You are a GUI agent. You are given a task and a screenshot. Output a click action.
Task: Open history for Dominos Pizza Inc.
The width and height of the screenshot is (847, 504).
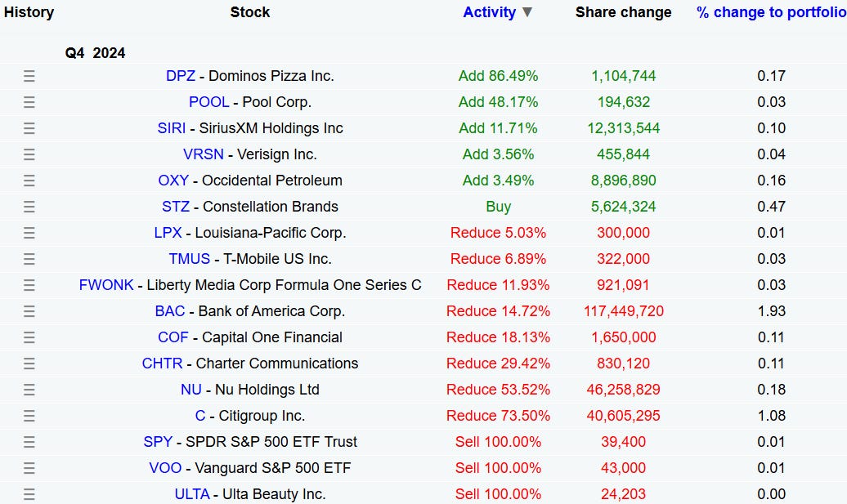[x=29, y=75]
